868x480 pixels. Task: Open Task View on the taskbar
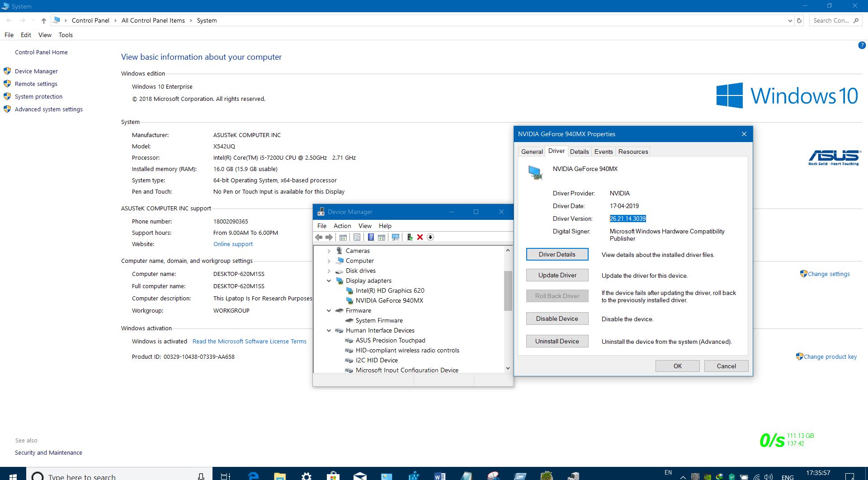[225, 476]
